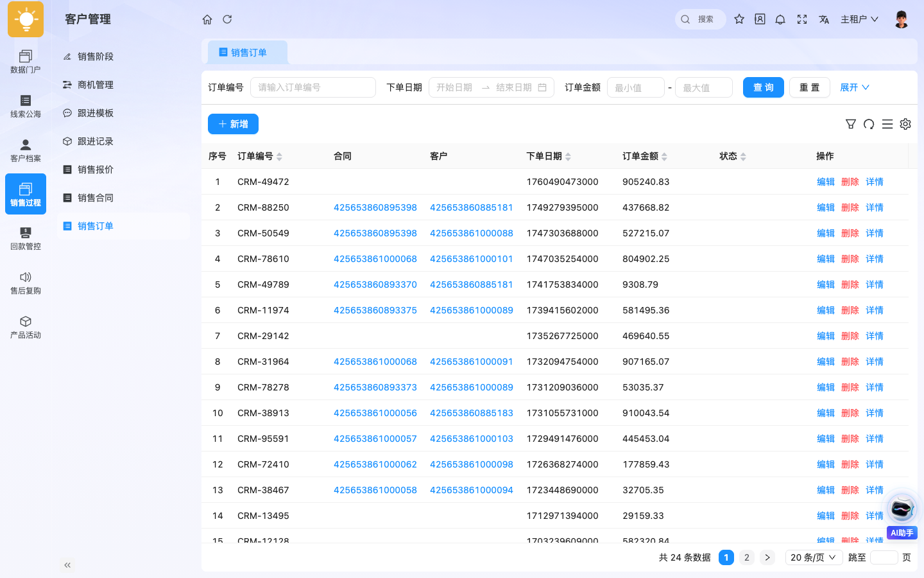Open the 跟进记录 menu item
The height and width of the screenshot is (578, 924).
[123, 141]
